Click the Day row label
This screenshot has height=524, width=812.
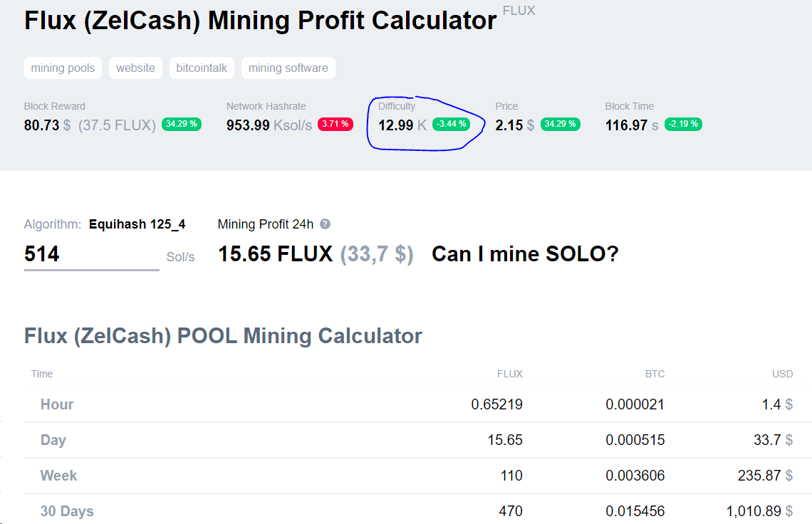coord(53,440)
